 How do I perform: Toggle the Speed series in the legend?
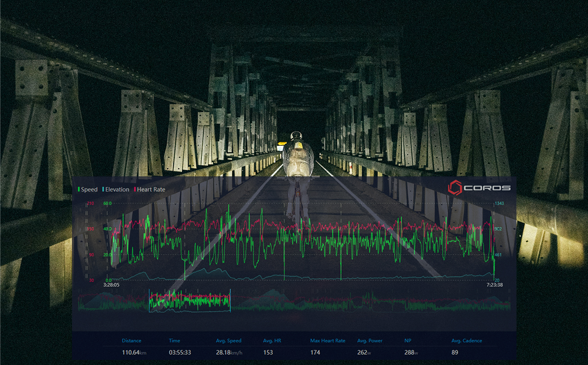point(87,190)
